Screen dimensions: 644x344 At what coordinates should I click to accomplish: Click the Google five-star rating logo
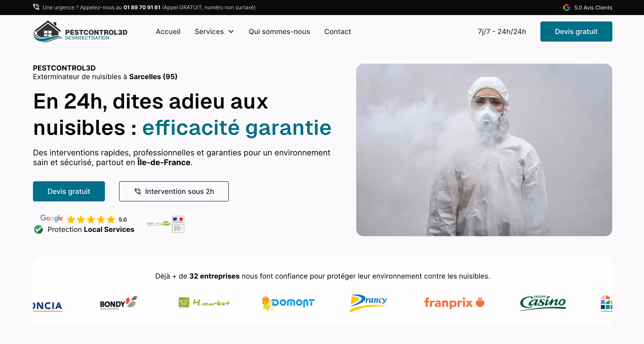pos(83,219)
